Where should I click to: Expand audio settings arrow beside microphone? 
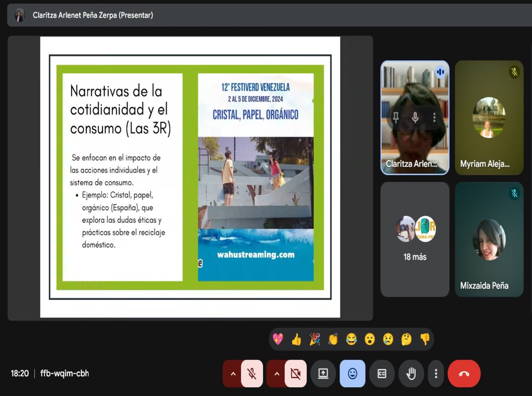click(232, 374)
